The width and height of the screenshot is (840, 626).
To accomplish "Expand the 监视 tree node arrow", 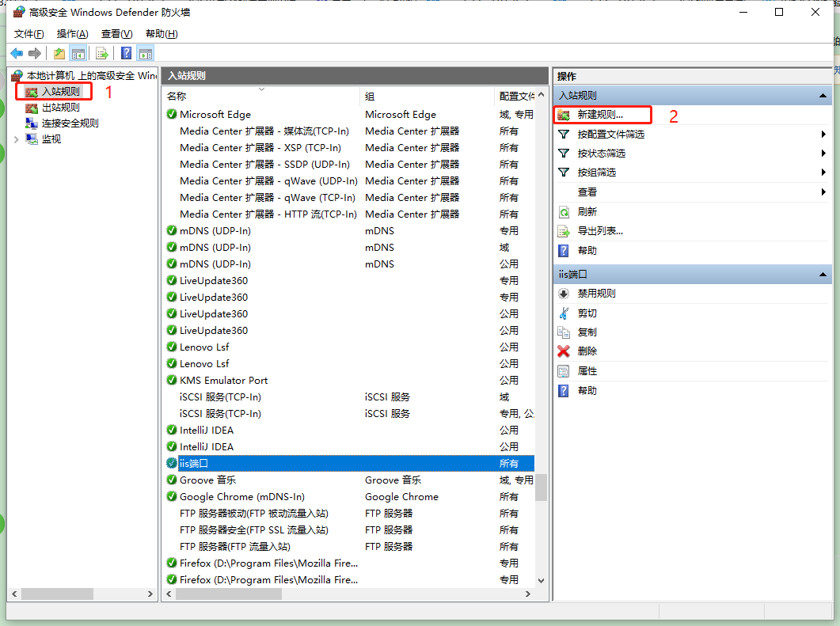I will tap(17, 139).
